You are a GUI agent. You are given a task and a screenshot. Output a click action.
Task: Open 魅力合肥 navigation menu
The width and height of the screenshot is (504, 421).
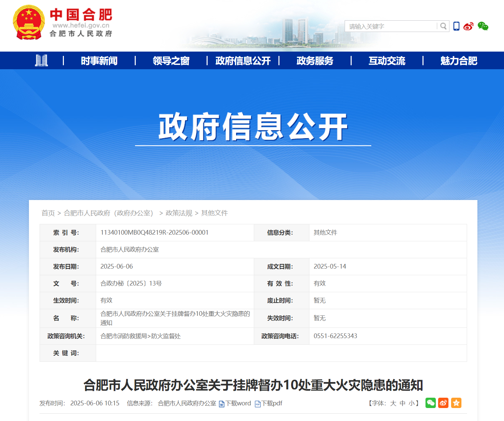(459, 61)
